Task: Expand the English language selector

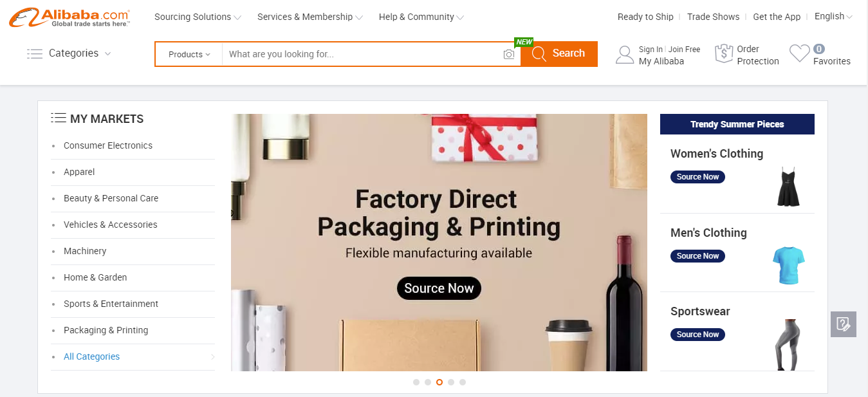Action: point(833,17)
